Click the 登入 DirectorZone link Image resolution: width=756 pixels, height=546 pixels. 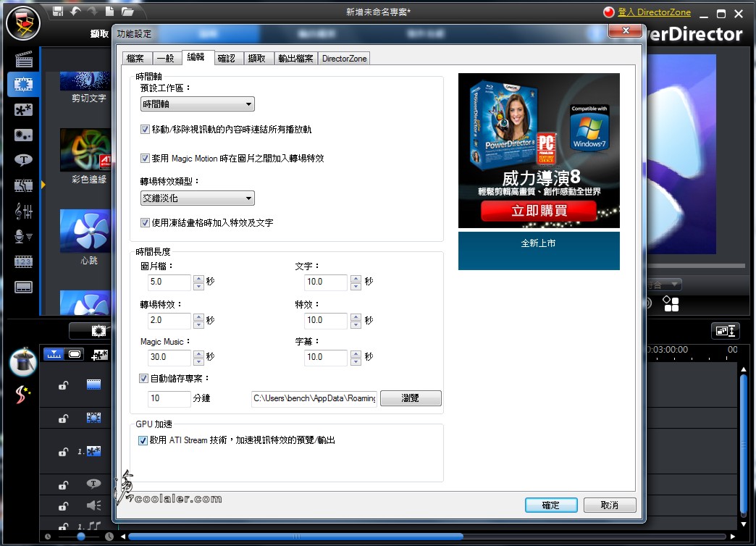click(x=655, y=12)
